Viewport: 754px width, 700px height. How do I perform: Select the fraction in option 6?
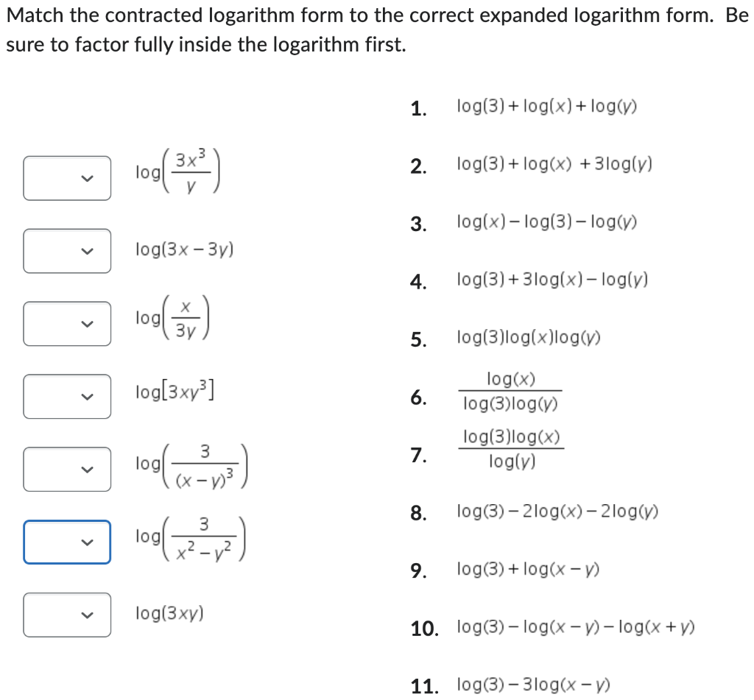tap(510, 391)
